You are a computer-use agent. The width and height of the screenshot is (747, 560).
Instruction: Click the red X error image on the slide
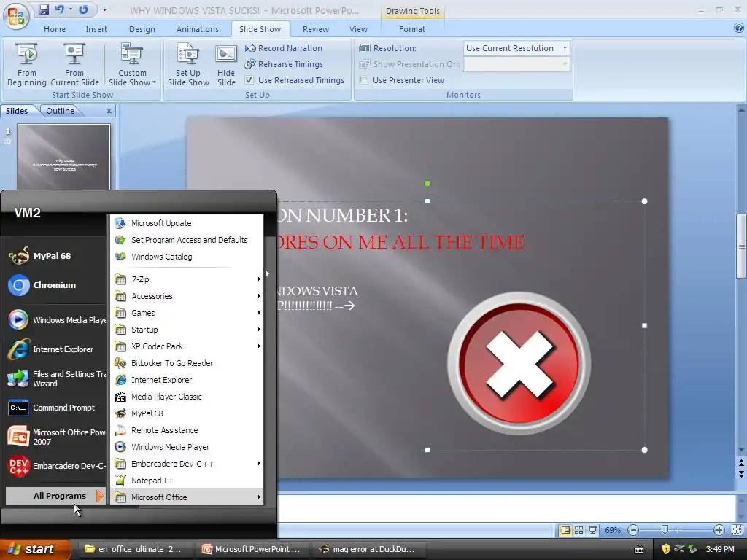tap(519, 363)
